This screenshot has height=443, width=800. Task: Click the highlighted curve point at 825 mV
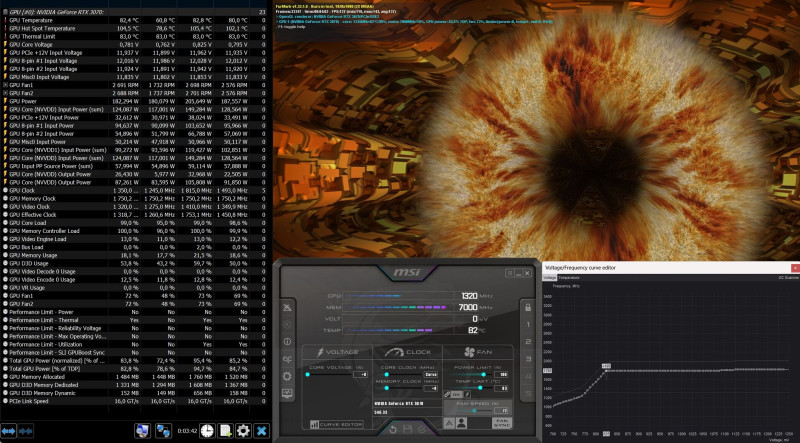pos(606,371)
